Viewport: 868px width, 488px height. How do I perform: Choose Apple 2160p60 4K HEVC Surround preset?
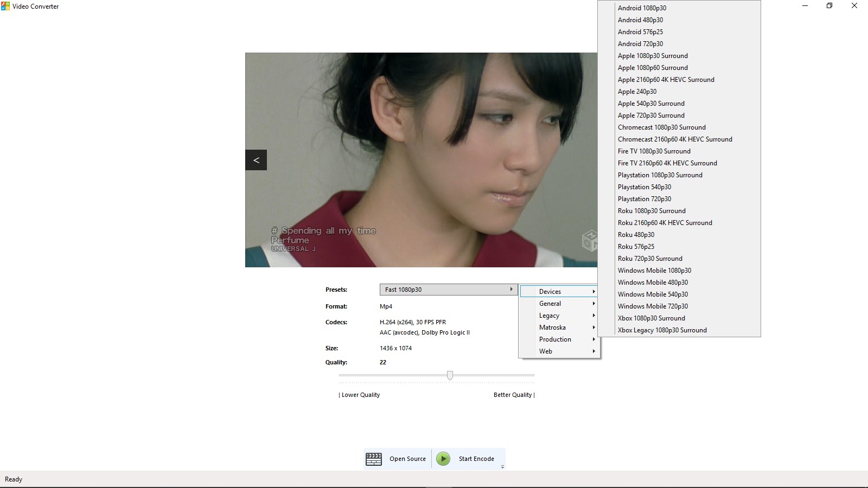point(679,80)
